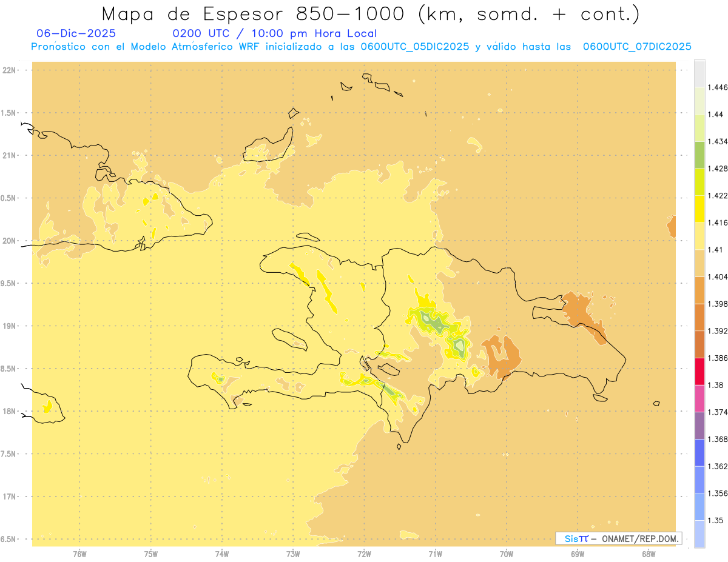
Task: Click the '1.386' color bar value
Action: click(719, 358)
